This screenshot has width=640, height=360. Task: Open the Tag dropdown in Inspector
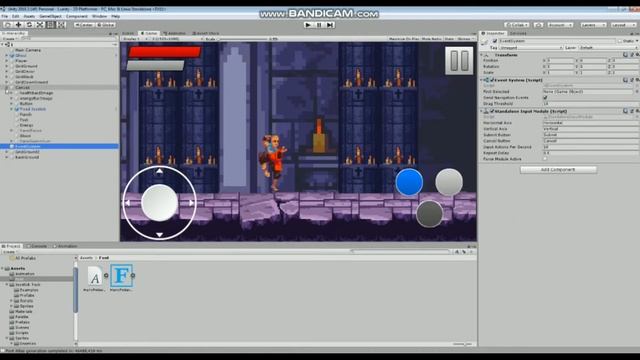[531, 48]
